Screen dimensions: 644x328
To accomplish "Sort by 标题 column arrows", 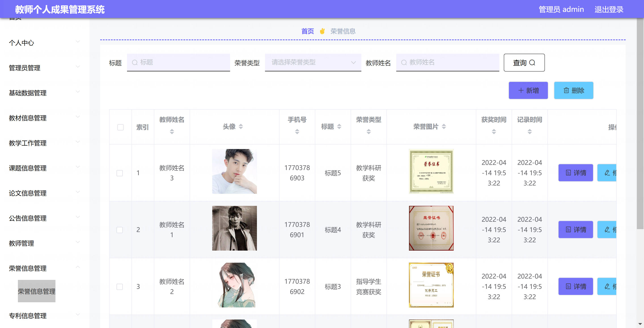I will click(339, 127).
